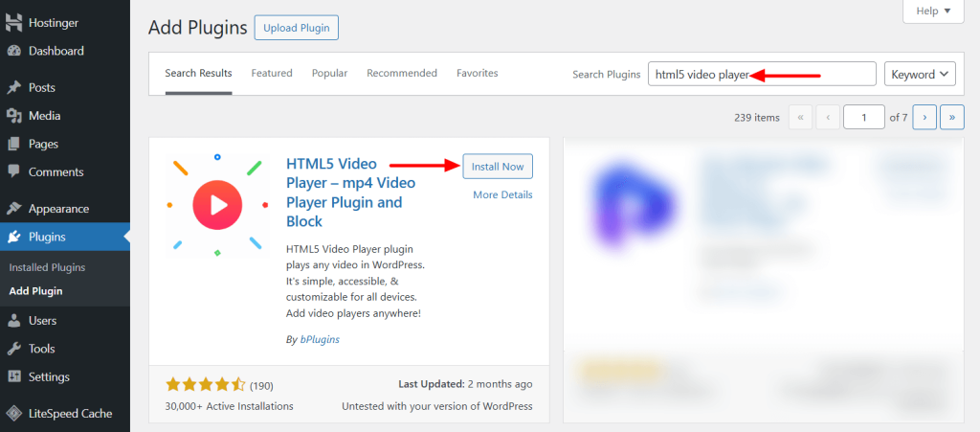Click the HTML5 Video Player plugin thumbnail
Screen dimensions: 980x432
tap(217, 205)
